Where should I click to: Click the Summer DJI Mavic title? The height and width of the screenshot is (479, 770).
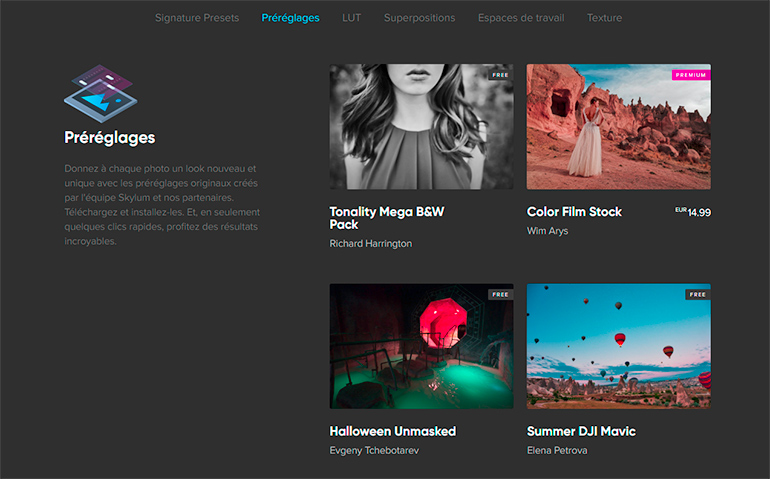click(x=581, y=431)
